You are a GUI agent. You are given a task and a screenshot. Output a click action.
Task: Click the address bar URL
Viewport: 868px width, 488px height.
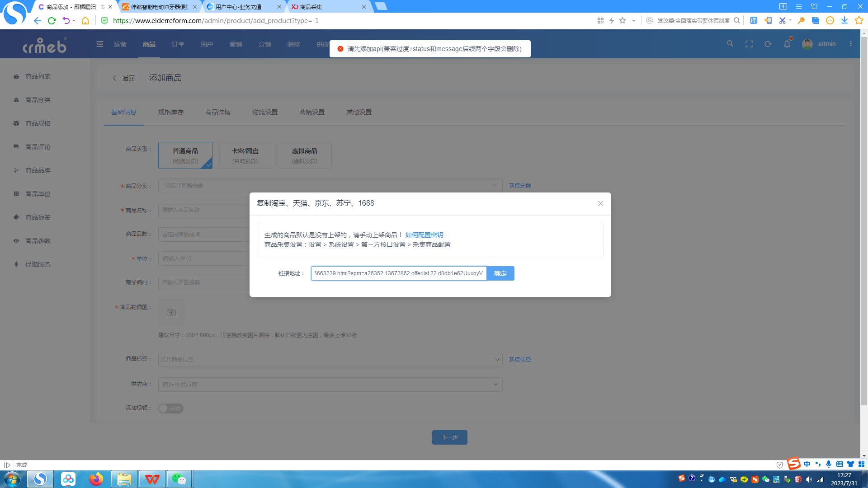(x=216, y=21)
